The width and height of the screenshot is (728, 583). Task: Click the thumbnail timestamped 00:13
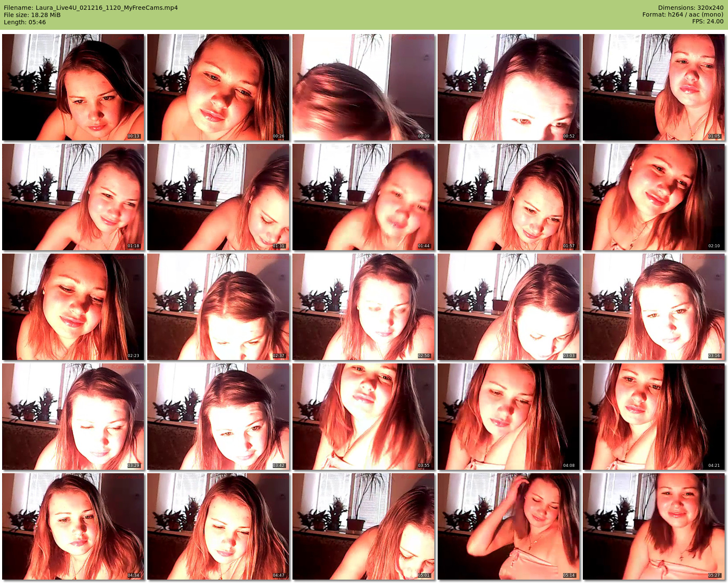point(73,87)
